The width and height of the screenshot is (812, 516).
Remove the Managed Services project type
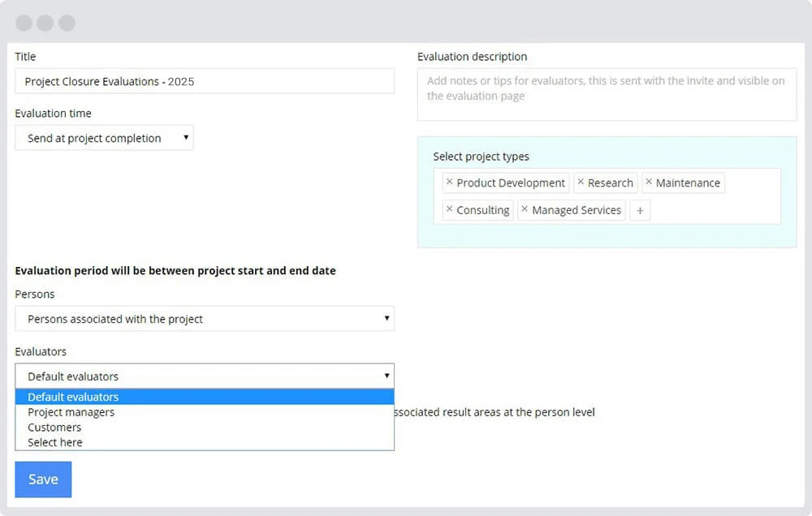coord(525,210)
